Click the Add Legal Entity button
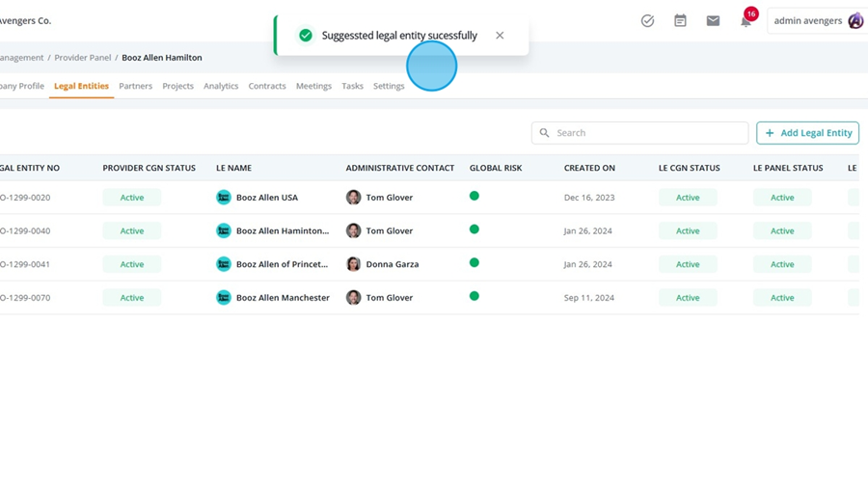The width and height of the screenshot is (868, 484). tap(807, 133)
